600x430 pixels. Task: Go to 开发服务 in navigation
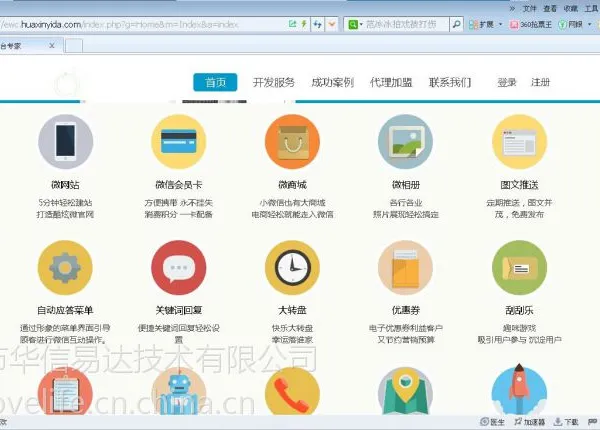(274, 82)
